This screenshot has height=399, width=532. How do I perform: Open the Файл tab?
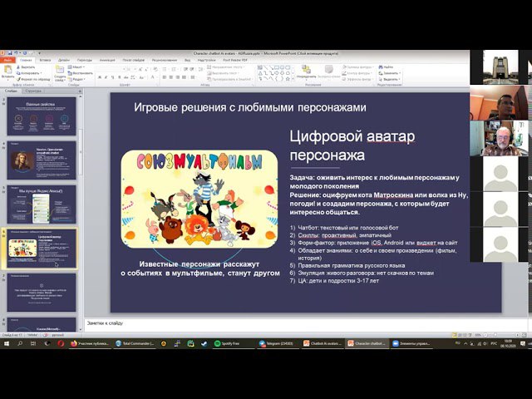[x=7, y=60]
